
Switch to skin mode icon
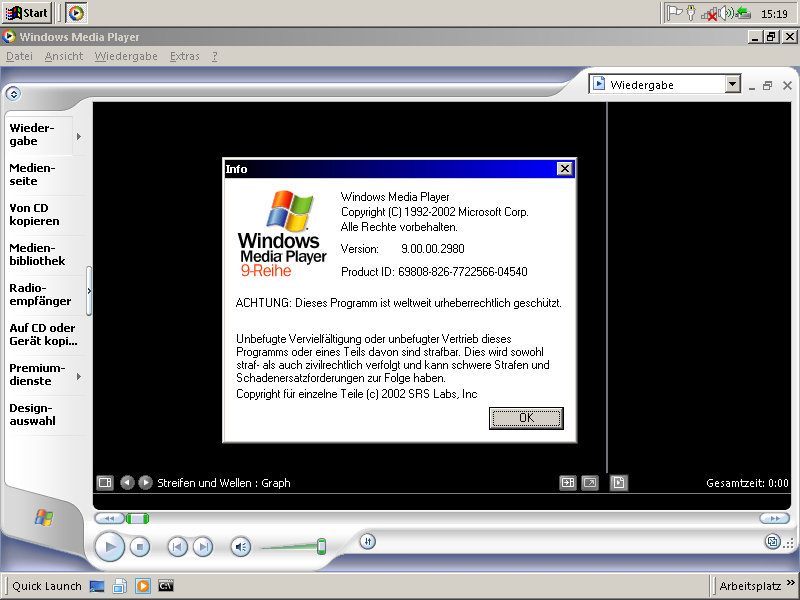click(772, 542)
